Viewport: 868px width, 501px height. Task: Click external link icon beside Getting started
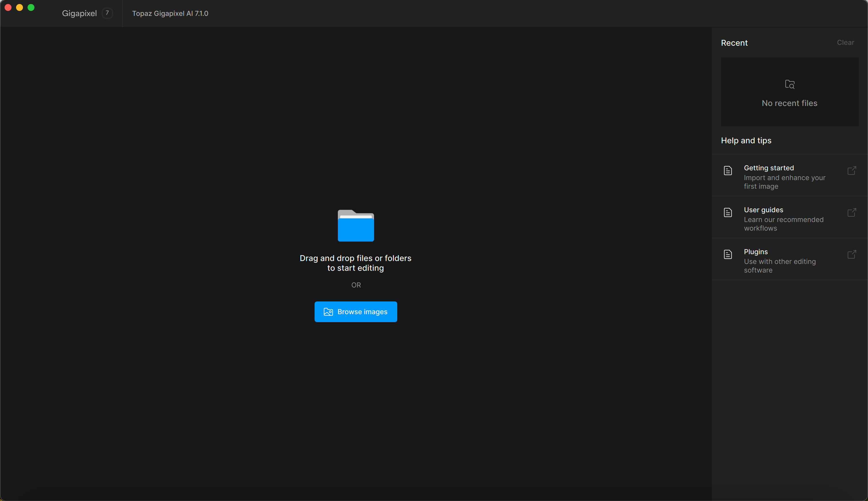click(851, 171)
